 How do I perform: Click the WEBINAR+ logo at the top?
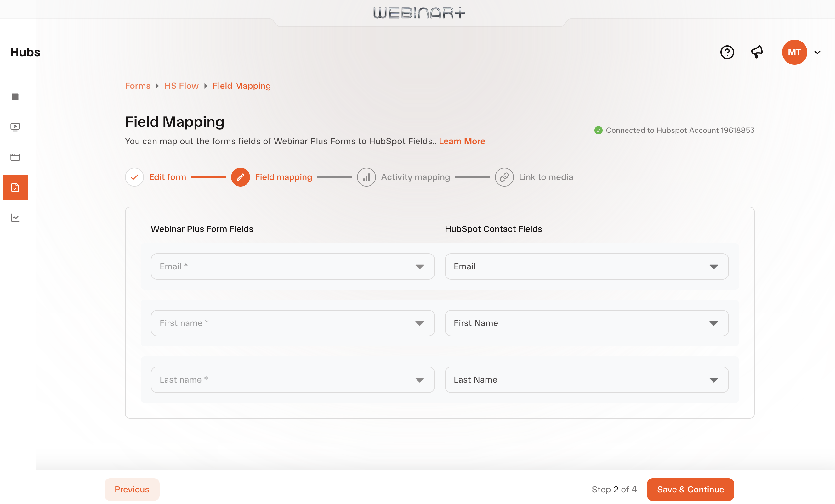tap(419, 13)
